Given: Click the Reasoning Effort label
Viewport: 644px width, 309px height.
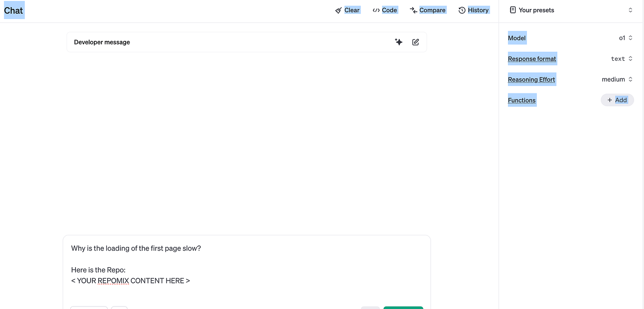Looking at the screenshot, I should pos(532,79).
